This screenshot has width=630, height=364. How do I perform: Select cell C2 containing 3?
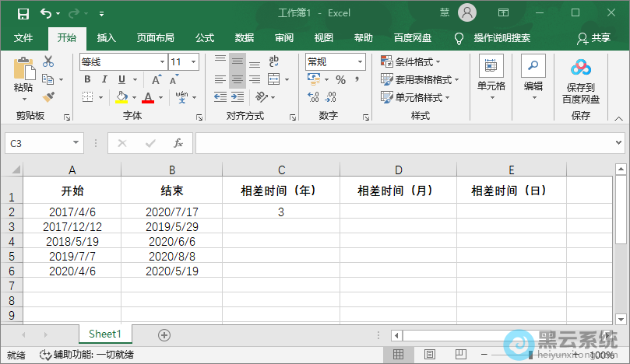pyautogui.click(x=280, y=212)
